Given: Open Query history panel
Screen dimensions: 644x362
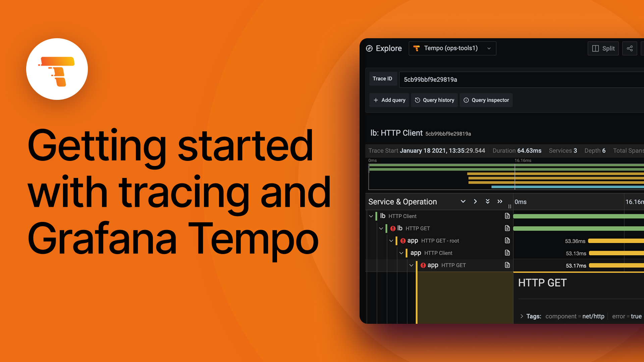Looking at the screenshot, I should 435,100.
